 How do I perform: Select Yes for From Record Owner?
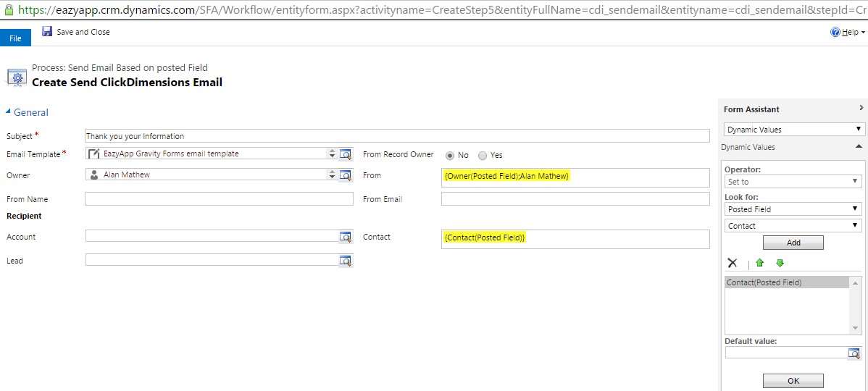click(x=482, y=156)
